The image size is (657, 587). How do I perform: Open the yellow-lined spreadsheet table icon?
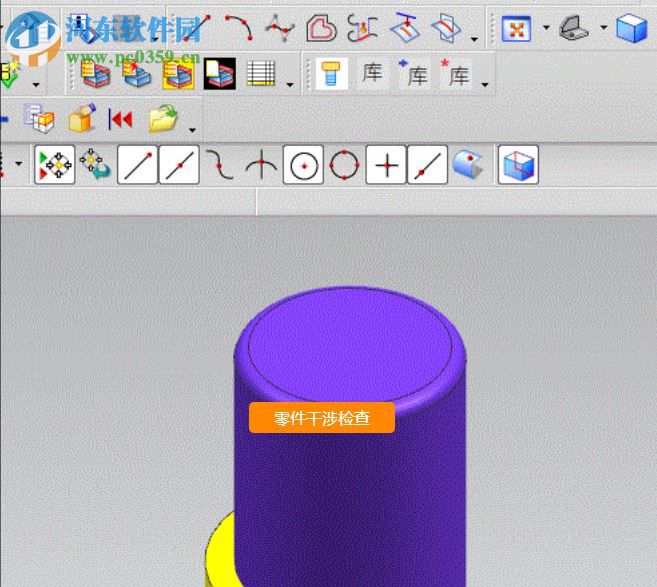[x=261, y=73]
